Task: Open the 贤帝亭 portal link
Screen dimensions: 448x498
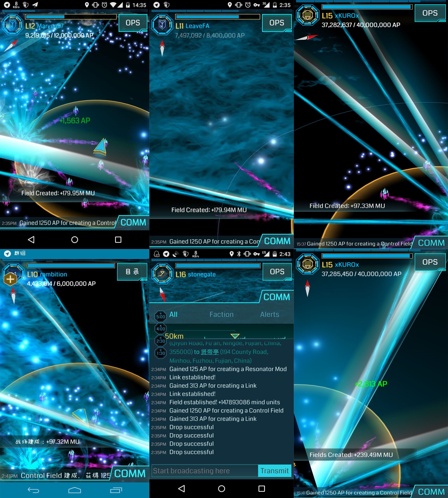Action: point(210,352)
